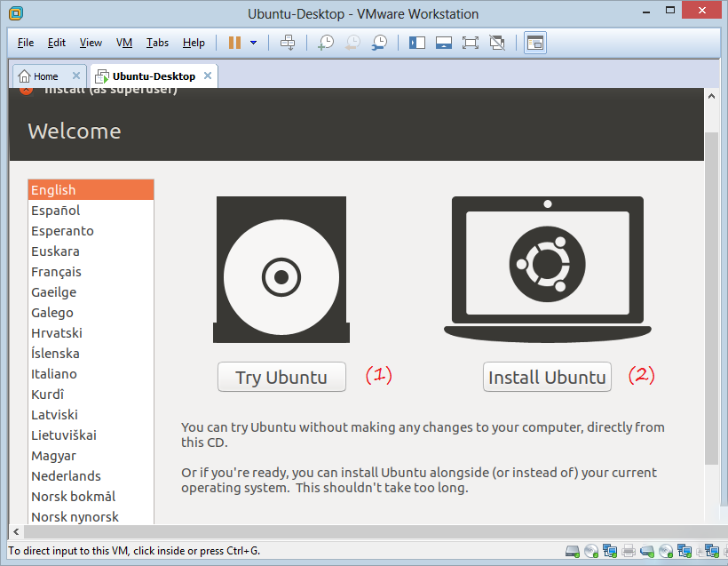Open the snapshot manager icon
Screen dimensions: 728x566
[379, 43]
